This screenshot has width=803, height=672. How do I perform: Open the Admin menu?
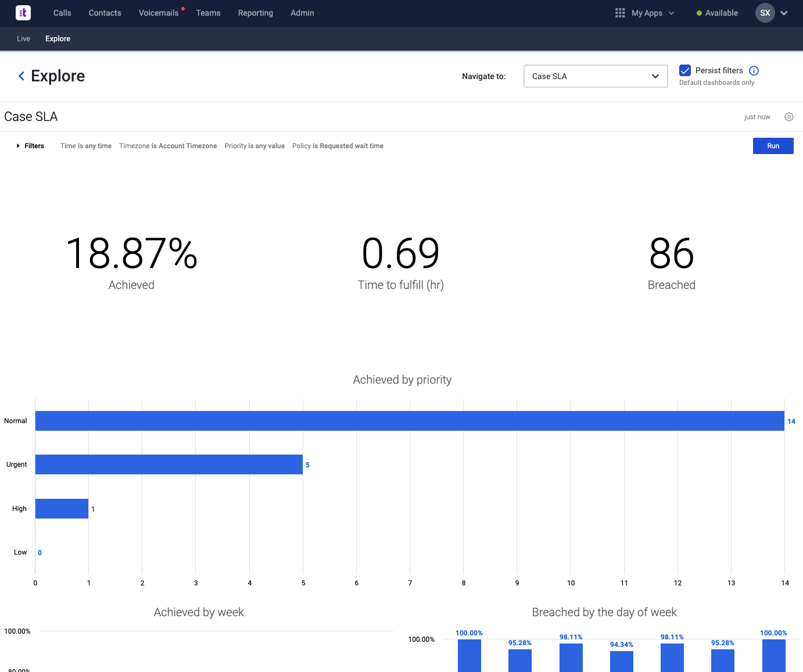pyautogui.click(x=302, y=13)
